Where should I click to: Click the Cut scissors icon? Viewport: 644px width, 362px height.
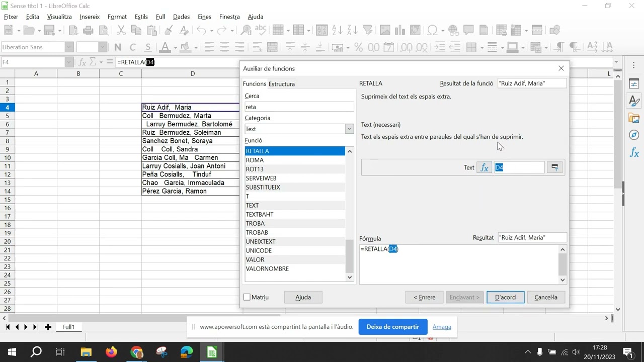(x=121, y=30)
